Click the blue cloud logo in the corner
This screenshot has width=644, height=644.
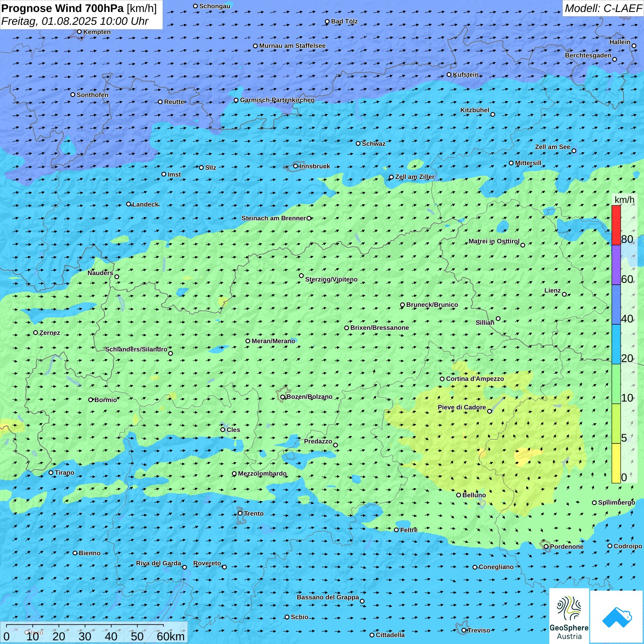pyautogui.click(x=617, y=617)
